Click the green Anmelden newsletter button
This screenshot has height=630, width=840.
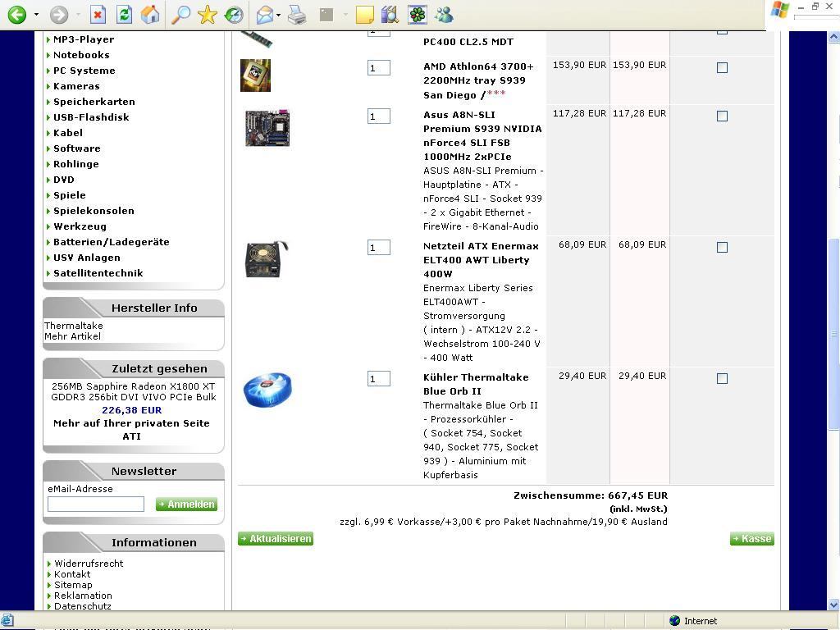(186, 504)
